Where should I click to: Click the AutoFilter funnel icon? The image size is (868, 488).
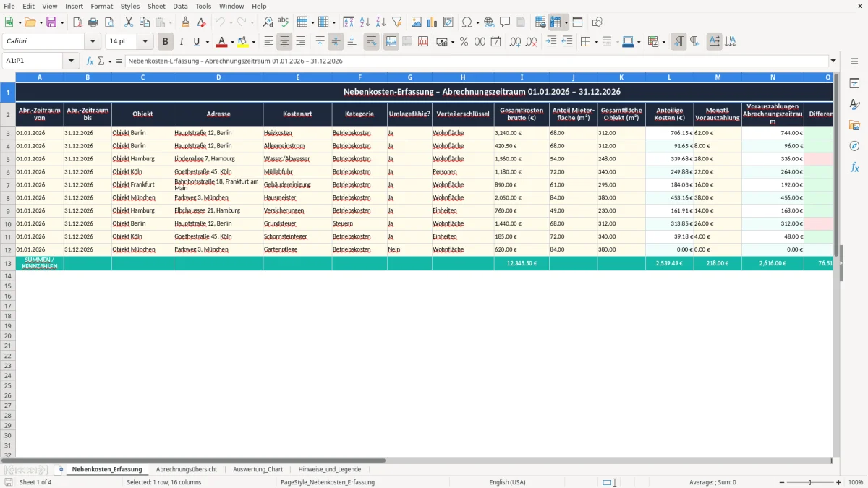point(396,22)
